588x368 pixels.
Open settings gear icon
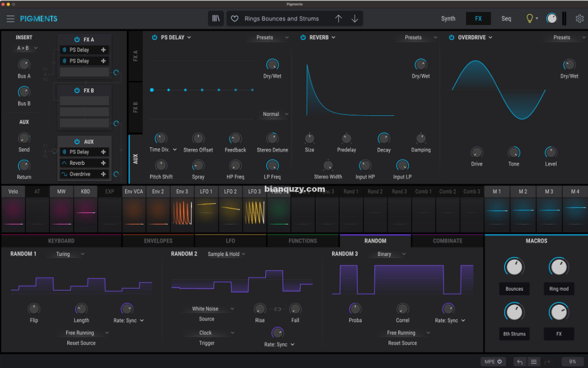[x=580, y=19]
